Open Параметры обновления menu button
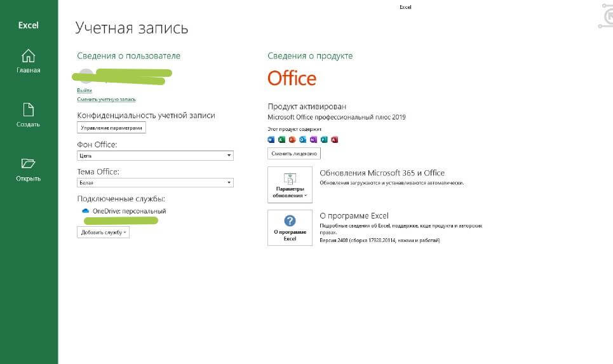 pyautogui.click(x=290, y=185)
